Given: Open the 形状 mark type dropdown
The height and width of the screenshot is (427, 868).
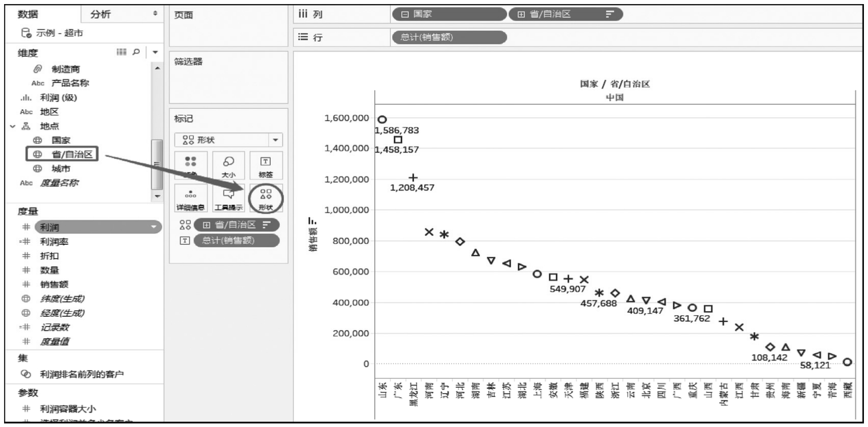Looking at the screenshot, I should tap(275, 140).
